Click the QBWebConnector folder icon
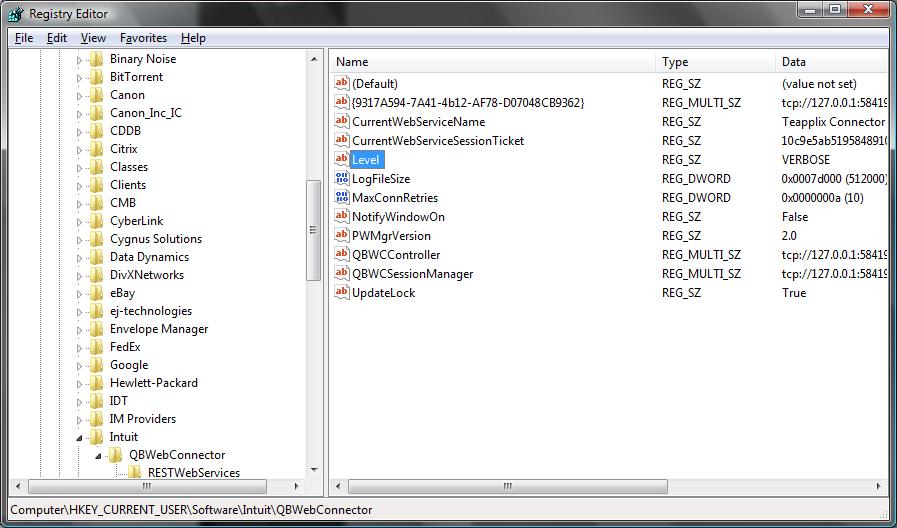This screenshot has width=897, height=528. click(x=116, y=455)
